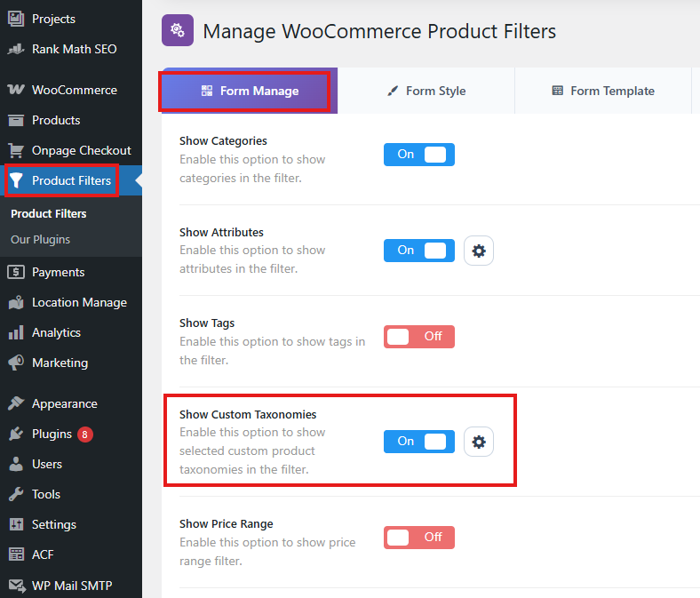Go to the WP Mail SMTP page
Viewport: 700px width, 598px height.
(x=71, y=585)
